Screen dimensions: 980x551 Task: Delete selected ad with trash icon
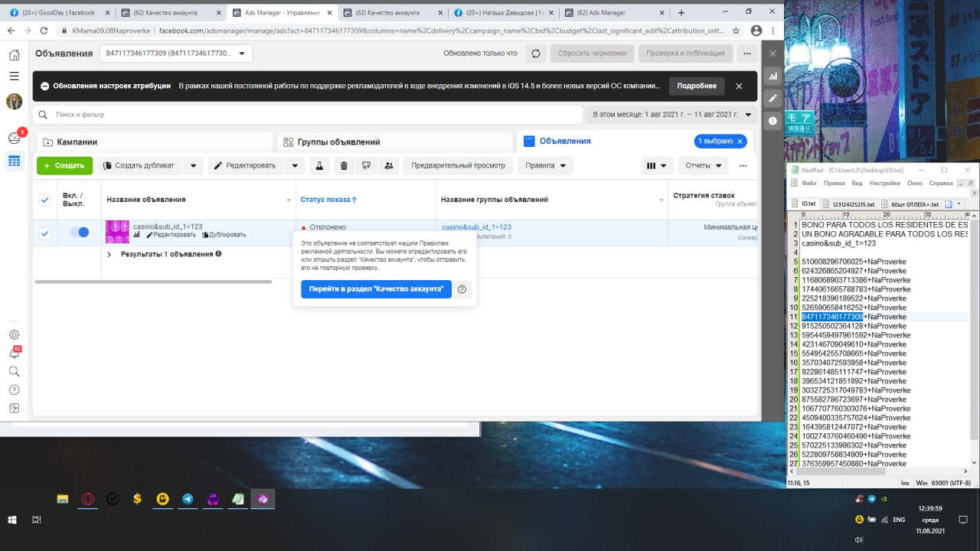coord(344,165)
